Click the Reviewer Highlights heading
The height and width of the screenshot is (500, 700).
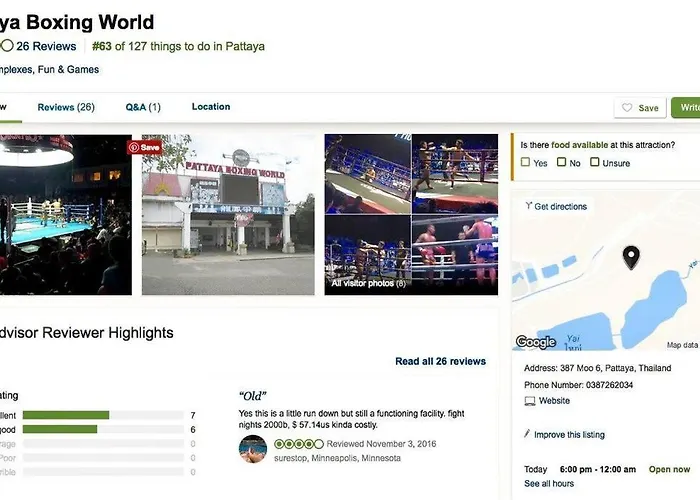(x=87, y=333)
